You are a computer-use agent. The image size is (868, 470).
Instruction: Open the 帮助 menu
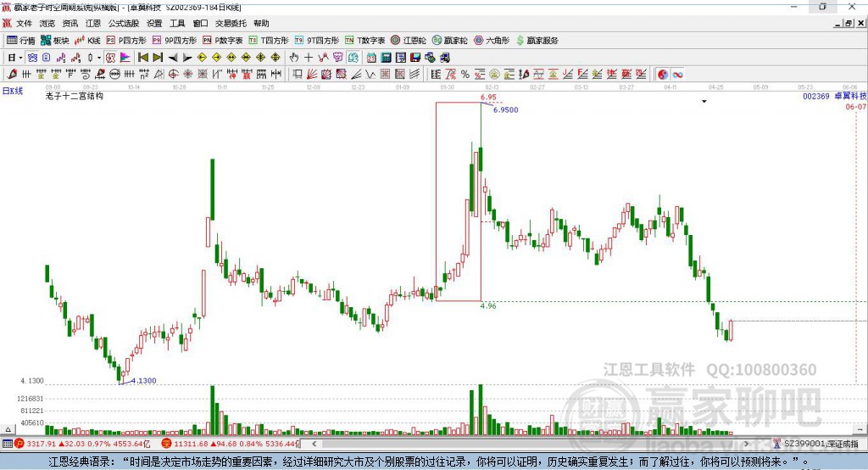(x=261, y=23)
